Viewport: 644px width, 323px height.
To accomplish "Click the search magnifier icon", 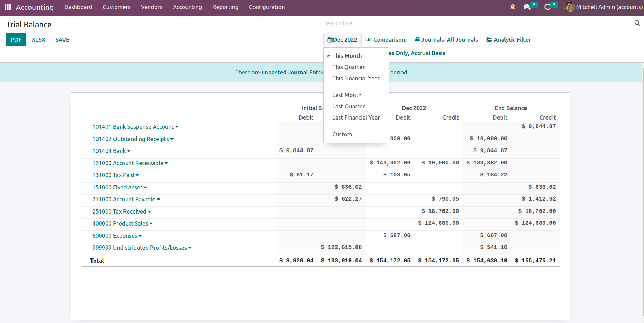I will (x=637, y=23).
